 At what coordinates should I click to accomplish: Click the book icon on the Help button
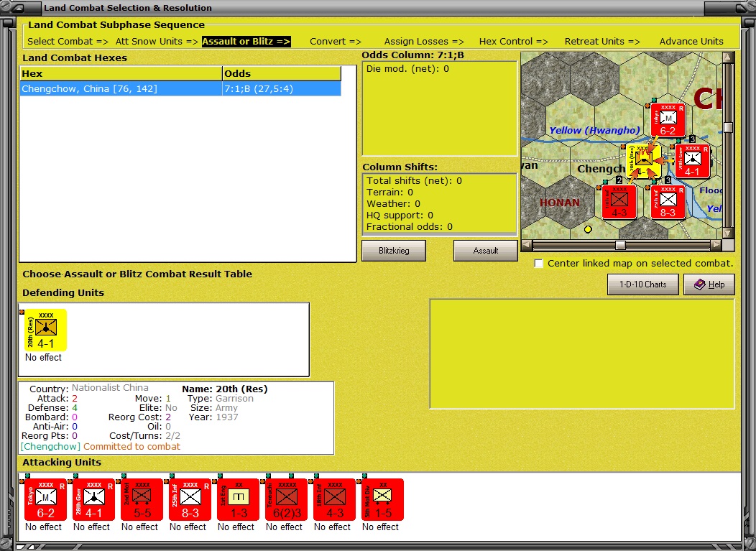tap(700, 284)
